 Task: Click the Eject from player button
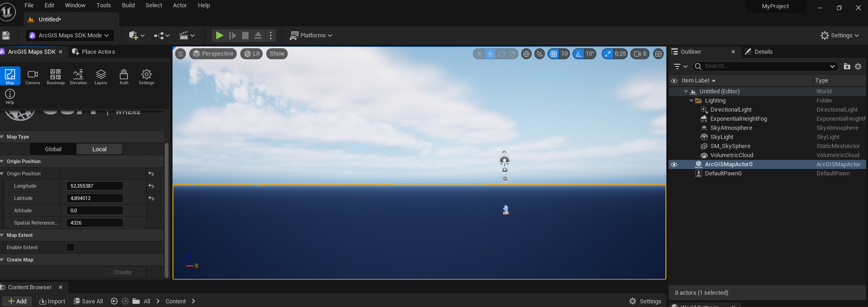[258, 36]
